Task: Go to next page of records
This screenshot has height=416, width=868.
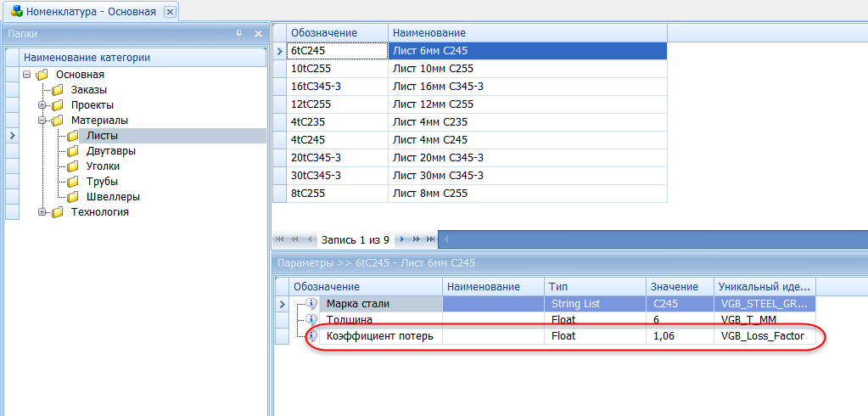Action: [x=417, y=239]
